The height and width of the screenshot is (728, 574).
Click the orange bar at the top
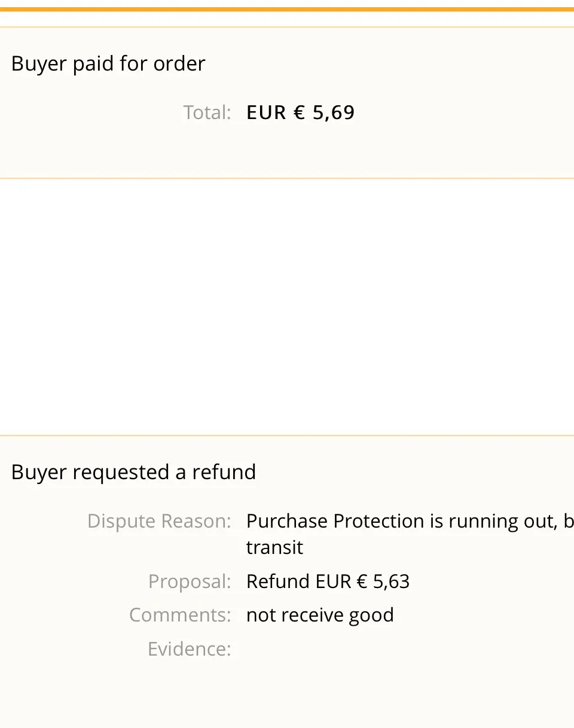pos(287,10)
